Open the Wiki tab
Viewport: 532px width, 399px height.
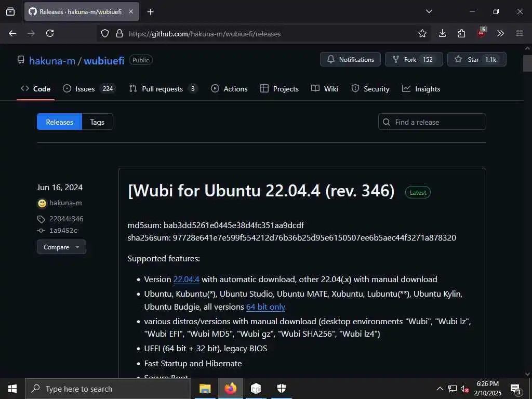(x=324, y=89)
